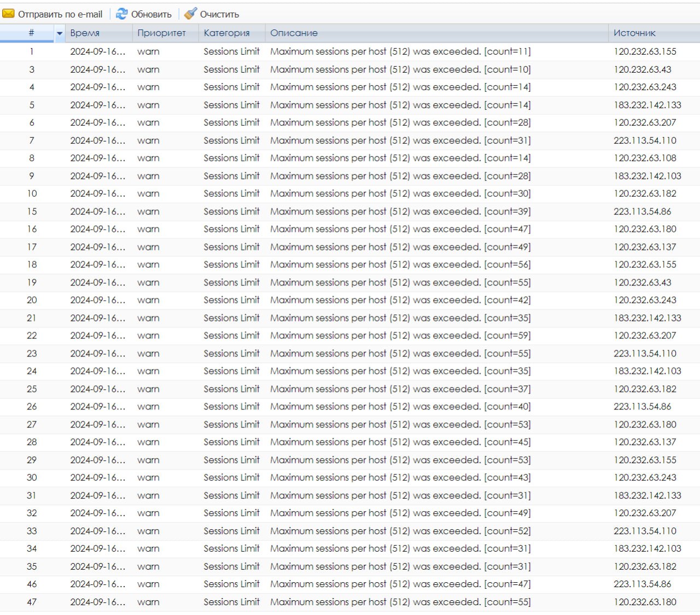Click description with count=39
The image size is (700, 615).
400,212
